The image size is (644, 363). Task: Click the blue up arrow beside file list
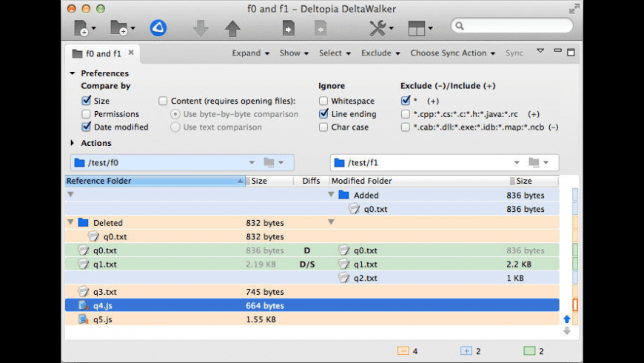[567, 319]
